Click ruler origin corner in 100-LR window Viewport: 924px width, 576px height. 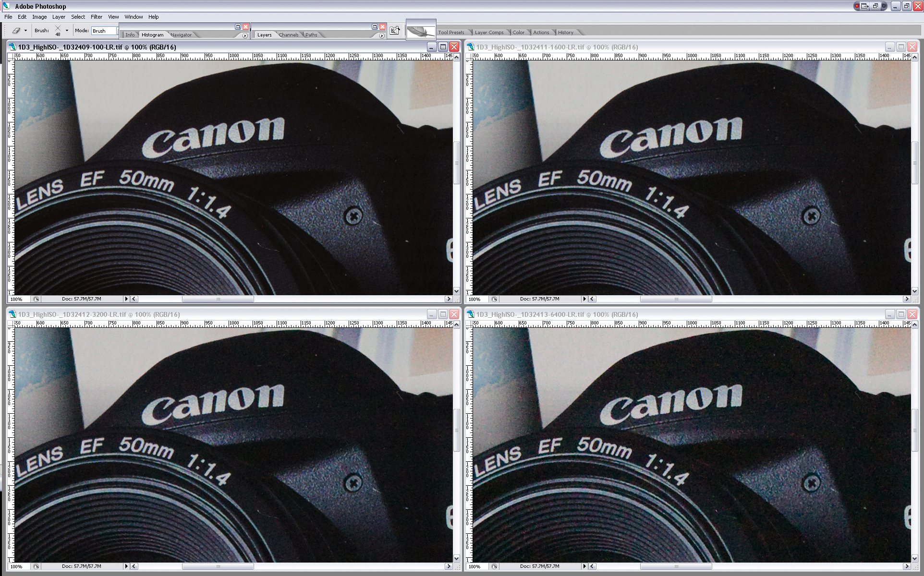pyautogui.click(x=11, y=57)
